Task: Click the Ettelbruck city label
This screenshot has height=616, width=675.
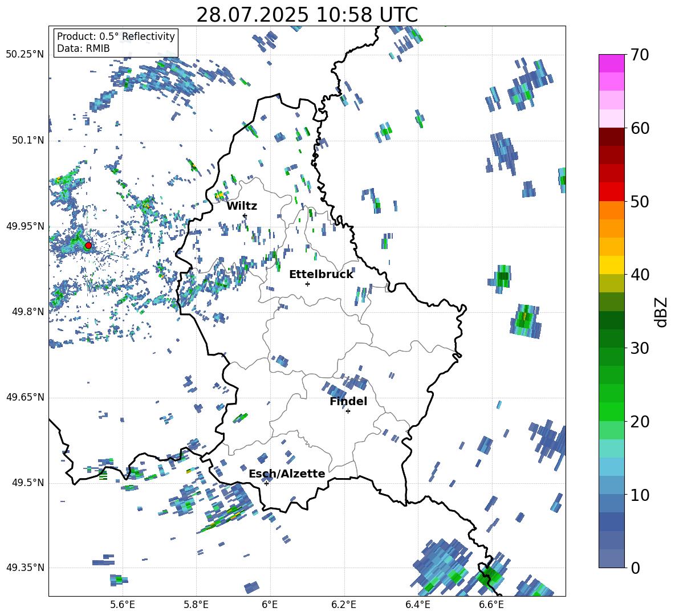Action: tap(321, 275)
